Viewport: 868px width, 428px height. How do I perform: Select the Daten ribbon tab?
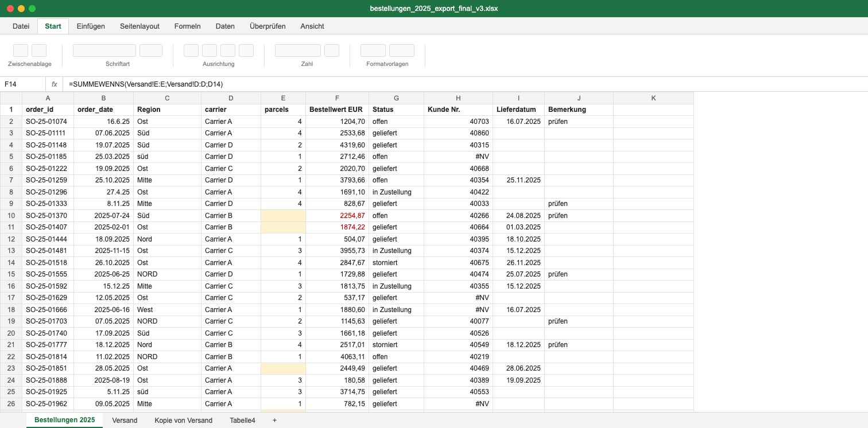point(225,26)
